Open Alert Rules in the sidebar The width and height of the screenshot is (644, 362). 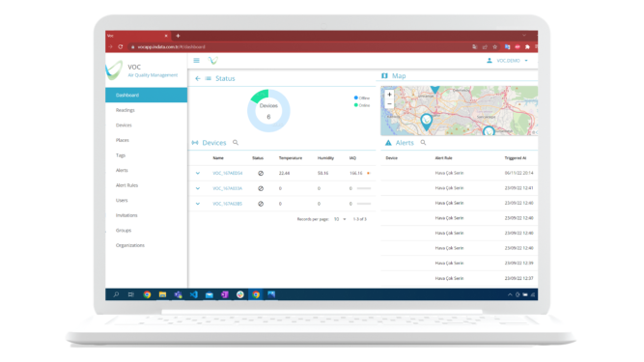(126, 185)
